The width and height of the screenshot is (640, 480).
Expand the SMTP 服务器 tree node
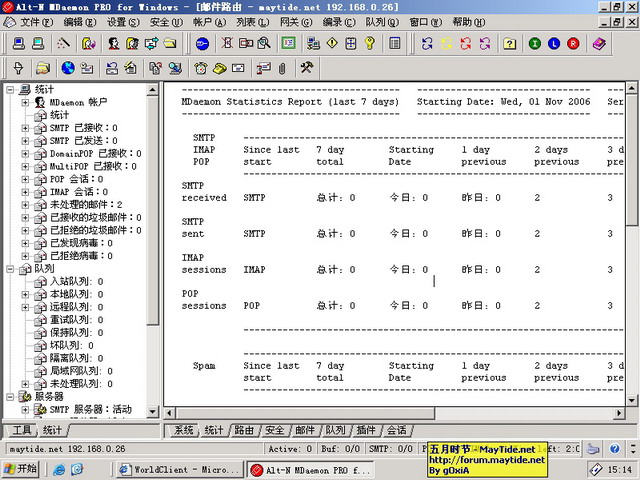26,410
